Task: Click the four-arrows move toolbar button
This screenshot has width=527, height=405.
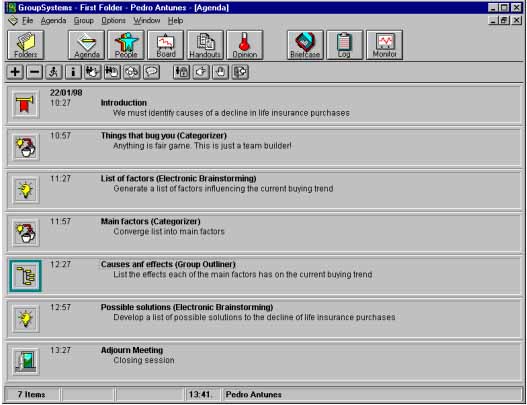Action: (132, 72)
